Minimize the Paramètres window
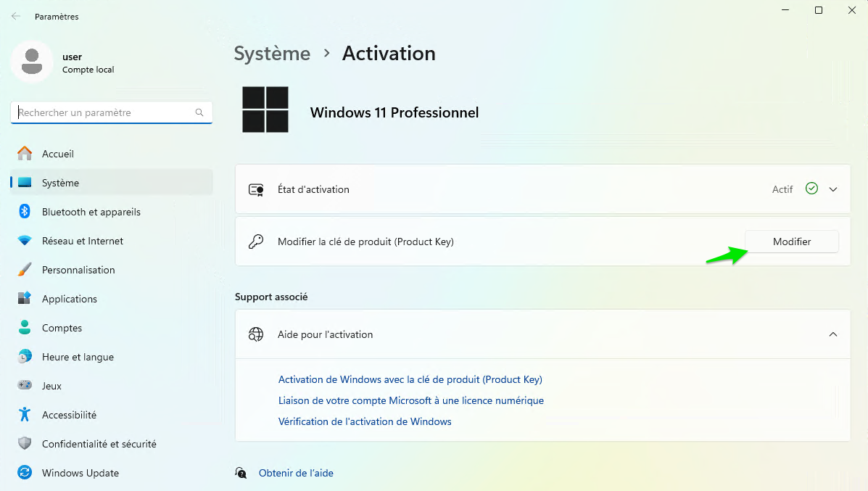 785,10
